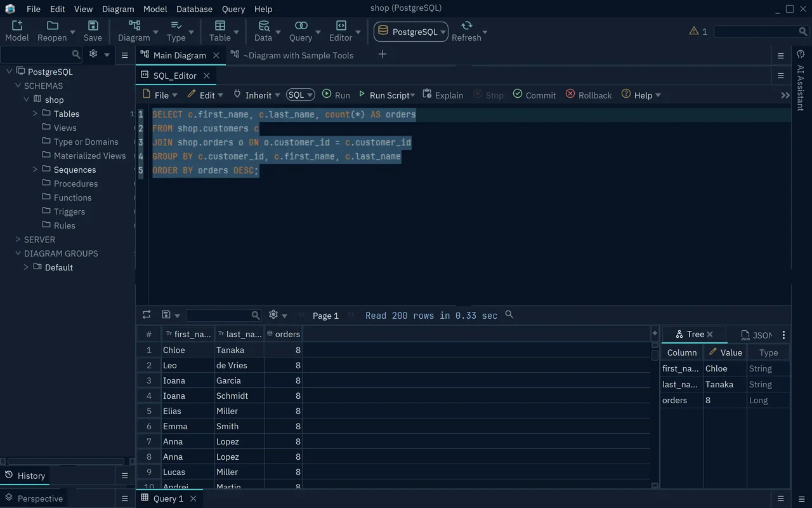Refresh the database with Refresh icon
812x508 pixels.
(x=466, y=30)
